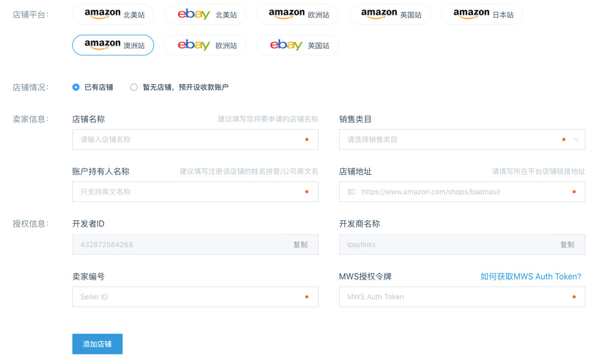Copy the 开发者ID value
This screenshot has height=364, width=608.
click(x=301, y=245)
